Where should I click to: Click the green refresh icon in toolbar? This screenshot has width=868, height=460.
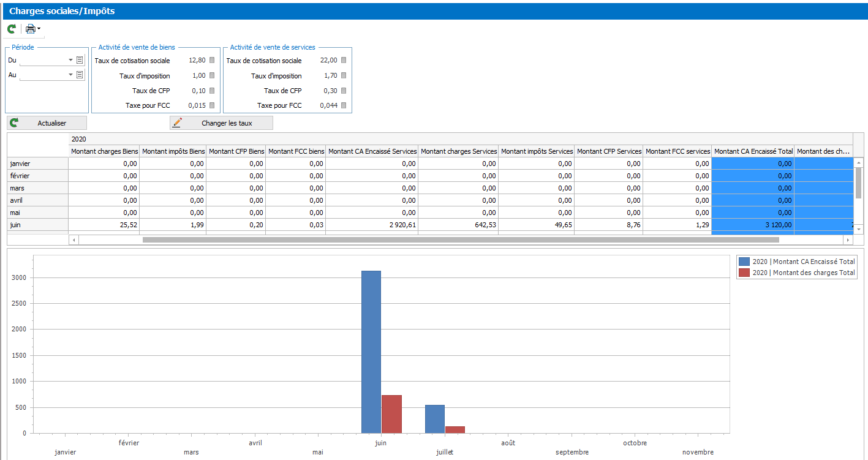pos(11,29)
